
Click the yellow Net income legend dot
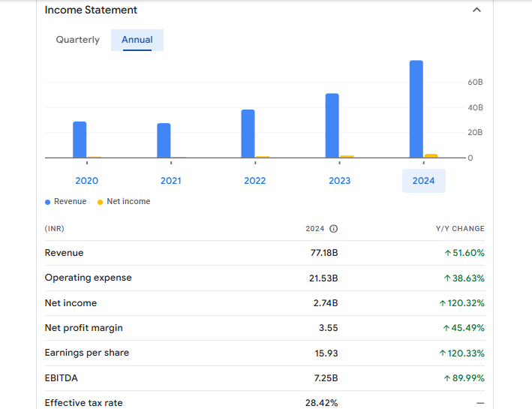100,202
